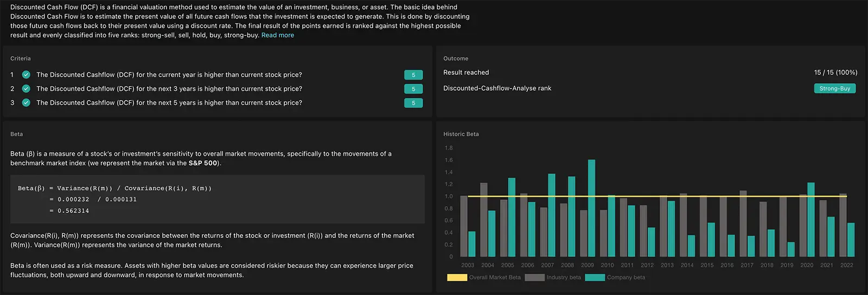Viewport: 868px width, 295px height.
Task: Click the 1.0 y-axis label
Action: click(449, 197)
